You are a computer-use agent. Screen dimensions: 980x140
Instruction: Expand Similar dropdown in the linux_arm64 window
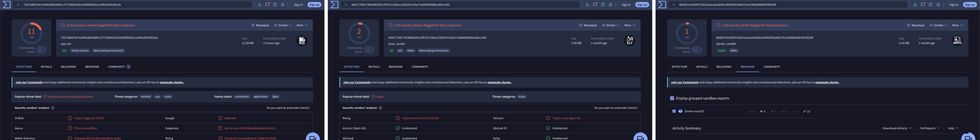click(611, 25)
